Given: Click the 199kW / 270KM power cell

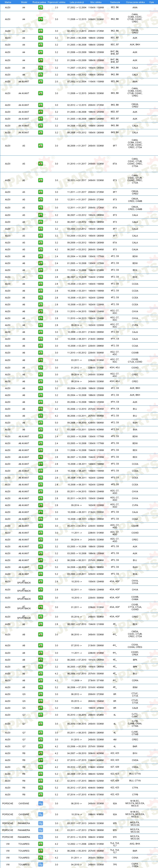Looking at the screenshot, I should 96,708.
